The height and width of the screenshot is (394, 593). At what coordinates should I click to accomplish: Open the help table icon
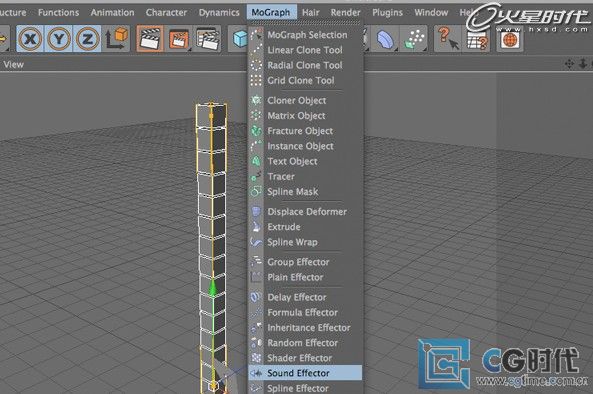pyautogui.click(x=476, y=39)
